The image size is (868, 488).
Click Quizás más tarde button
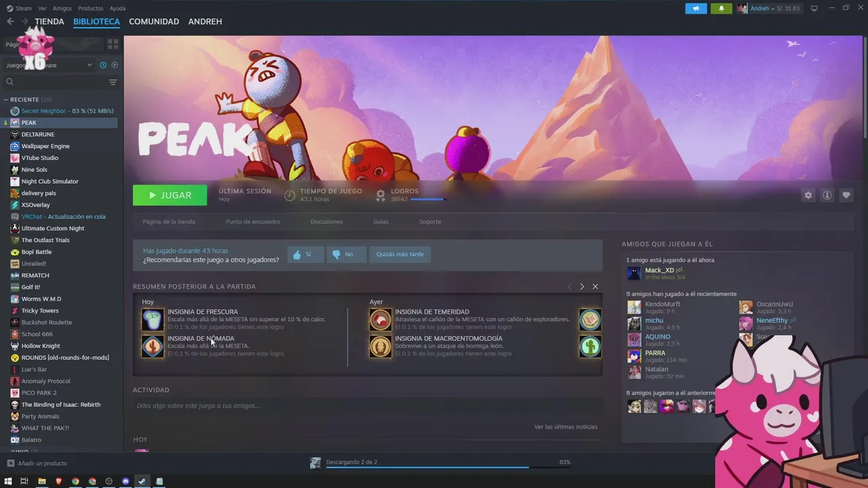pyautogui.click(x=400, y=255)
